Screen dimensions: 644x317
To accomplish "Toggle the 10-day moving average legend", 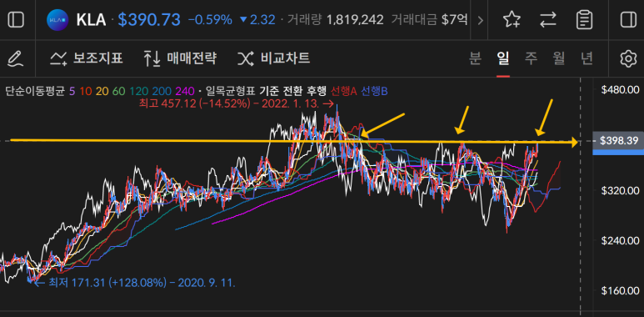I will point(85,91).
